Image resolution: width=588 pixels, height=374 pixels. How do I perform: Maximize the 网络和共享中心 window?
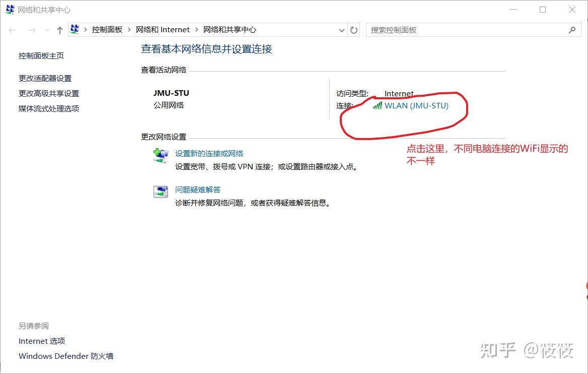[543, 10]
